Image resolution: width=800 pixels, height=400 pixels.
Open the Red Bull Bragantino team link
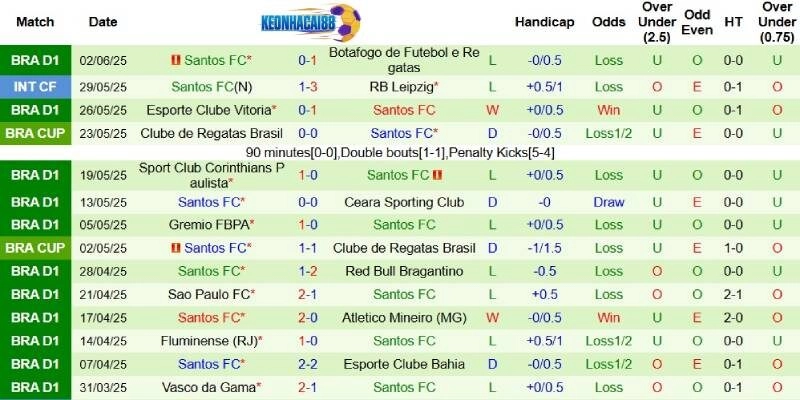[404, 271]
